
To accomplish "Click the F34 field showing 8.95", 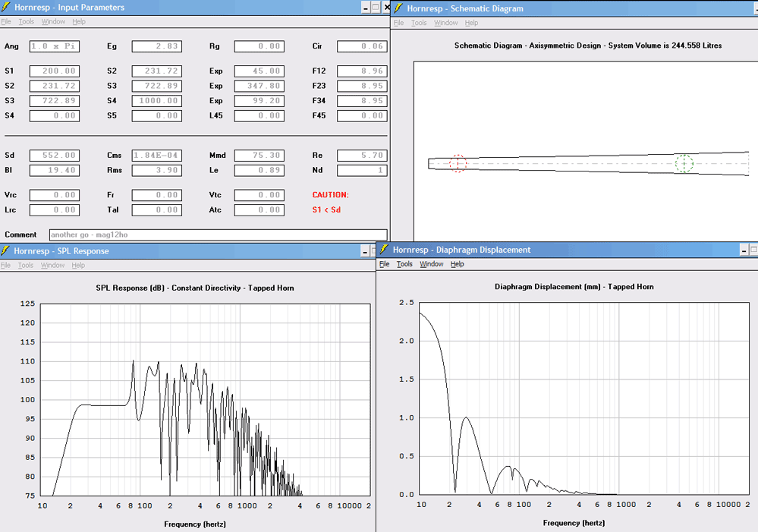I will [x=362, y=101].
